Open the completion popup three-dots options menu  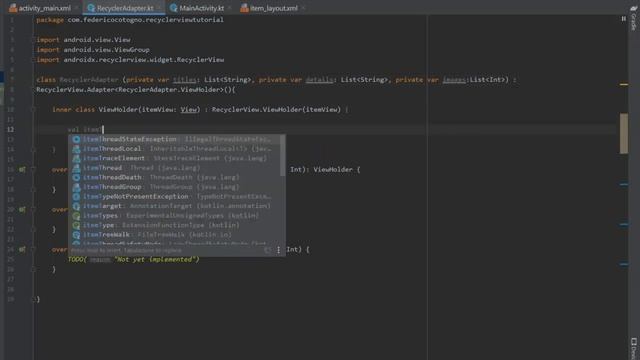(279, 250)
